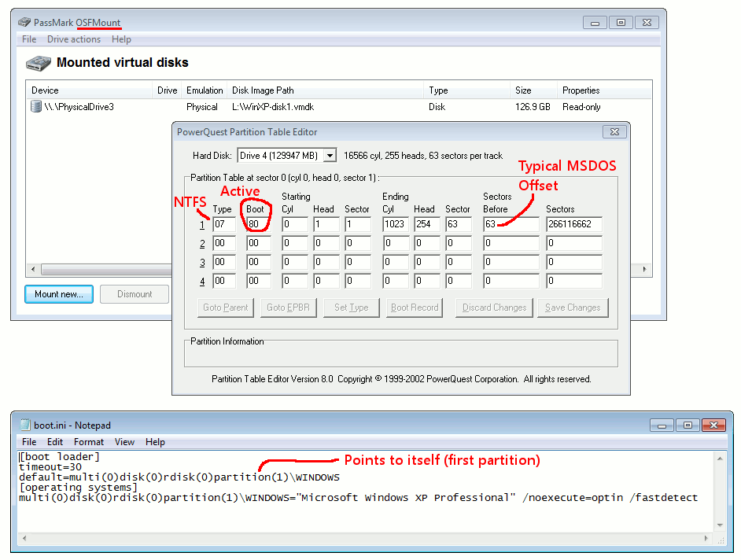Click partition 1 Sectors Before field 63

pos(511,224)
